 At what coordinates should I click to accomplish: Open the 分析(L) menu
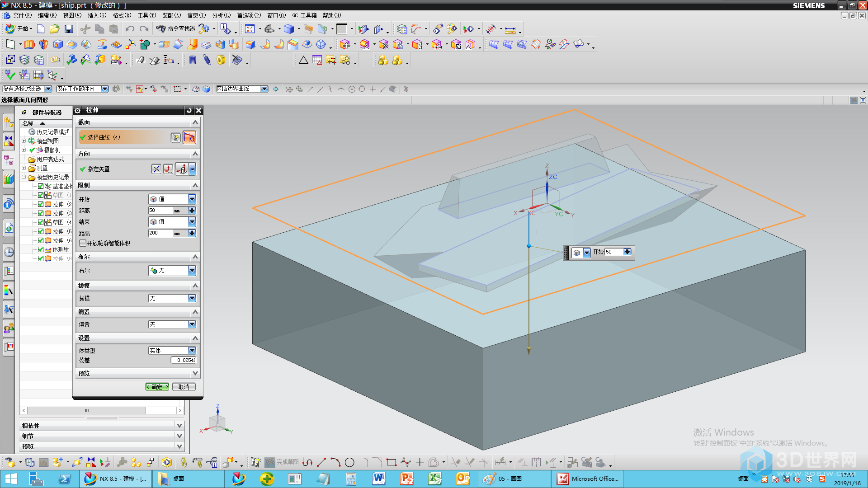221,15
